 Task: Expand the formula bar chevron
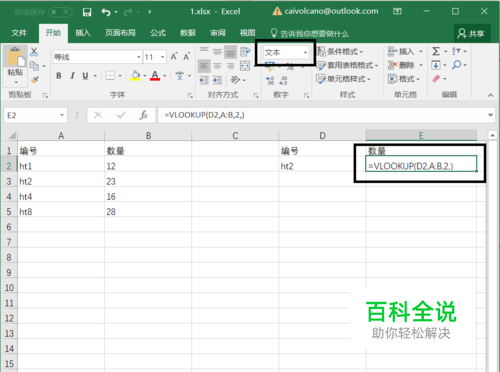coord(491,115)
